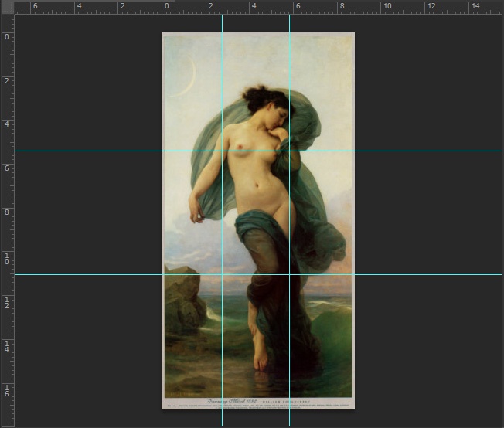Image resolution: width=504 pixels, height=428 pixels.
Task: Select the upper horizontal cyan guide
Action: pyautogui.click(x=258, y=151)
